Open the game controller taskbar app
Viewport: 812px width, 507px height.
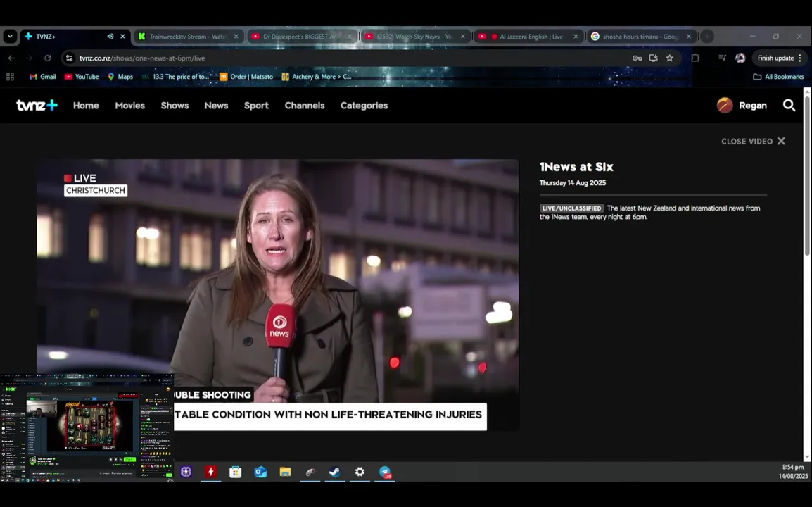point(310,472)
